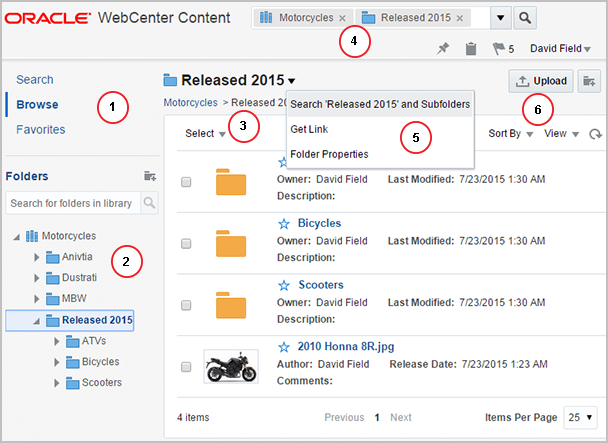Click the folder search magnifier icon
This screenshot has width=608, height=443.
149,203
